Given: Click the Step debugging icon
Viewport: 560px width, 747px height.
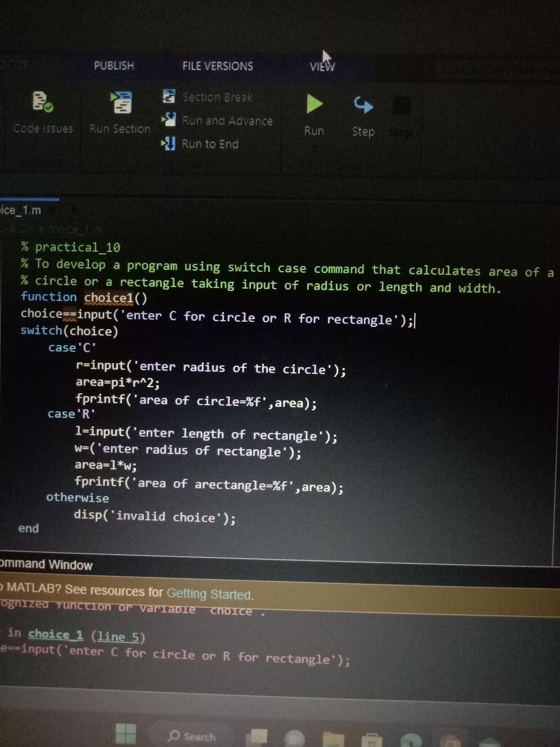Looking at the screenshot, I should 363,107.
